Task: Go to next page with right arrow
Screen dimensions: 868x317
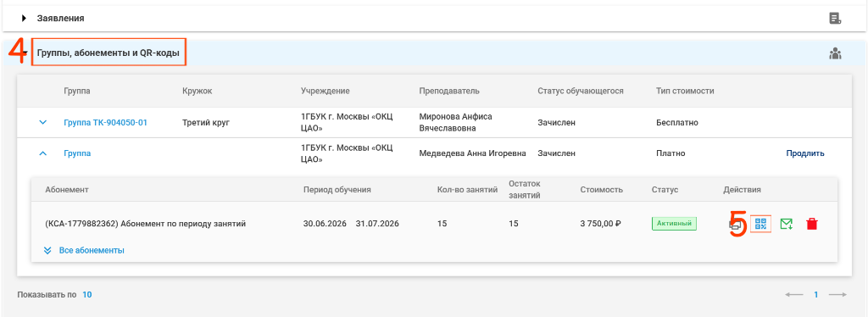Action: pyautogui.click(x=837, y=295)
